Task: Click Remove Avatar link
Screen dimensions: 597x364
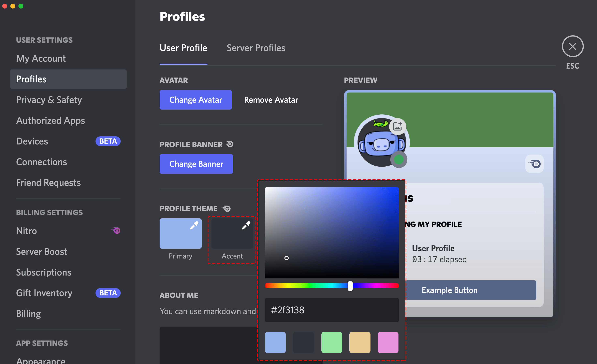Action: coord(271,100)
